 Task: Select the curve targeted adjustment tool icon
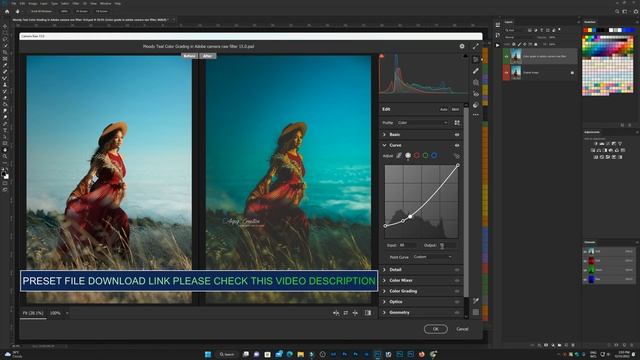[x=456, y=156]
